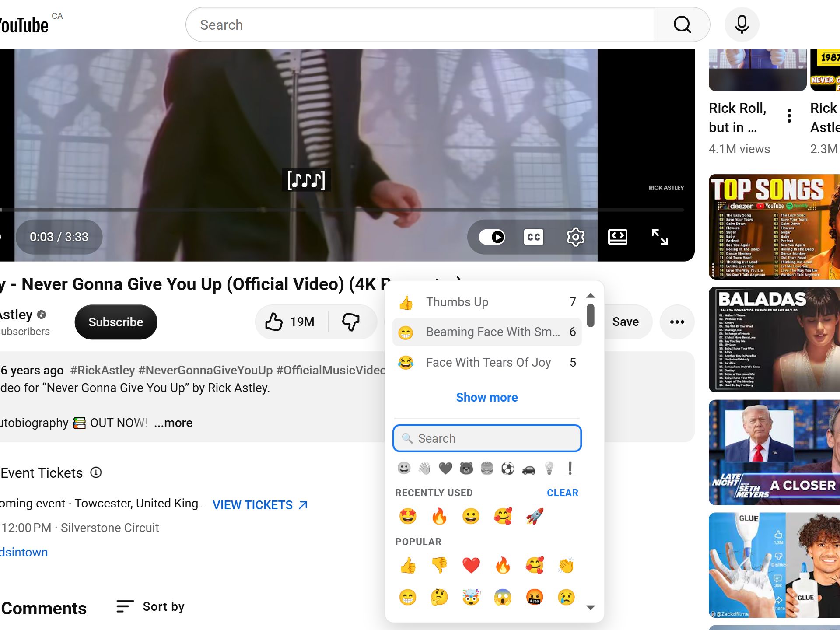Start voice search with the microphone
This screenshot has height=630, width=840.
tap(742, 25)
